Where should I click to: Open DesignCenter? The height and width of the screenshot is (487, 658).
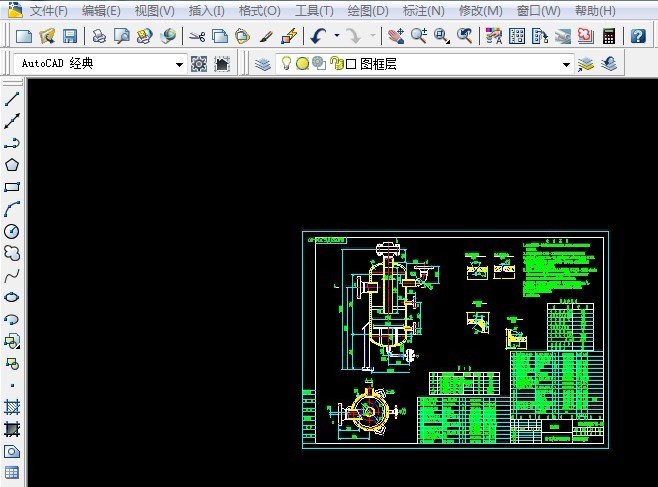tap(517, 36)
